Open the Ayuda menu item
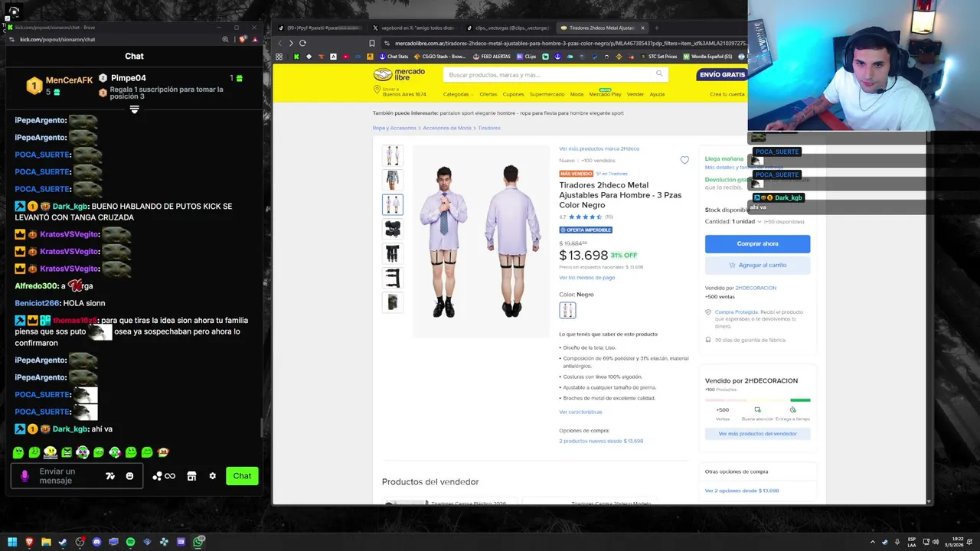 657,94
